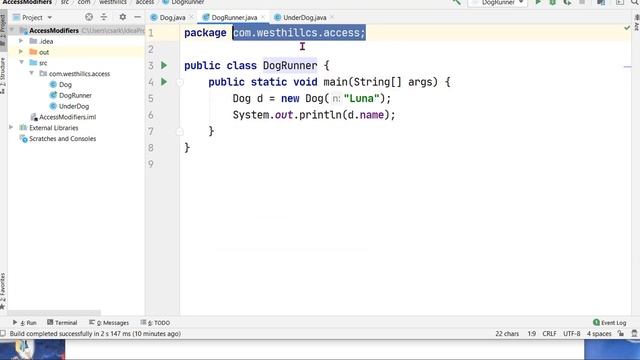The height and width of the screenshot is (360, 640).
Task: Run with coverage icon in toolbar
Action: 567,2
